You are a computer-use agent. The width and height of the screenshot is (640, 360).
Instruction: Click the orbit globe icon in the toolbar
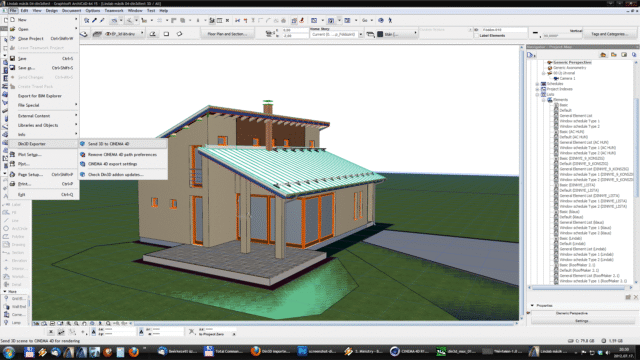381,20
